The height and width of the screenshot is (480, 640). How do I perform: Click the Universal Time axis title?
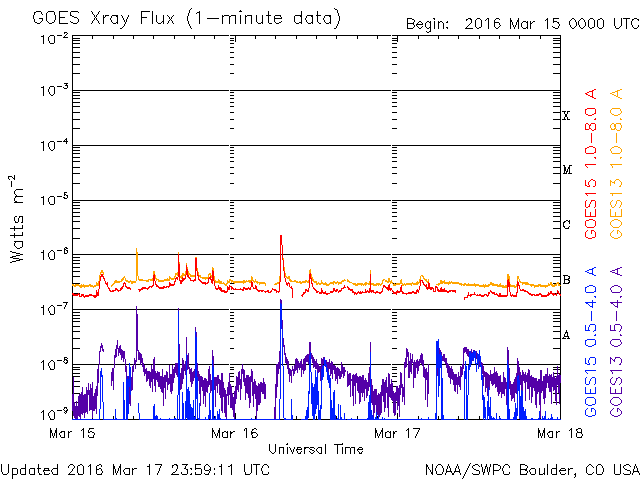pos(315,449)
